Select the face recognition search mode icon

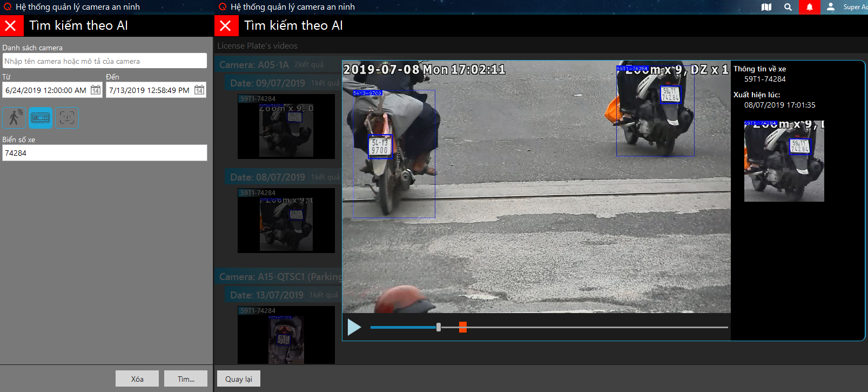[67, 117]
